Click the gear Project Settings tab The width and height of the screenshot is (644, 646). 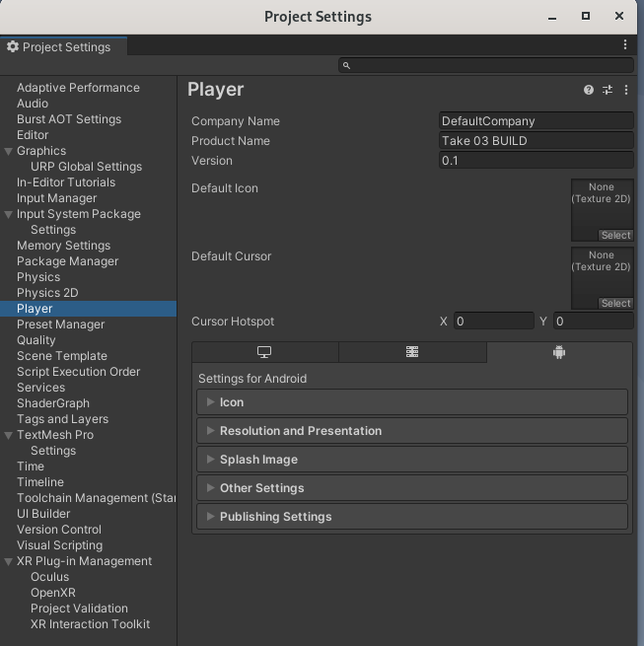pos(59,46)
